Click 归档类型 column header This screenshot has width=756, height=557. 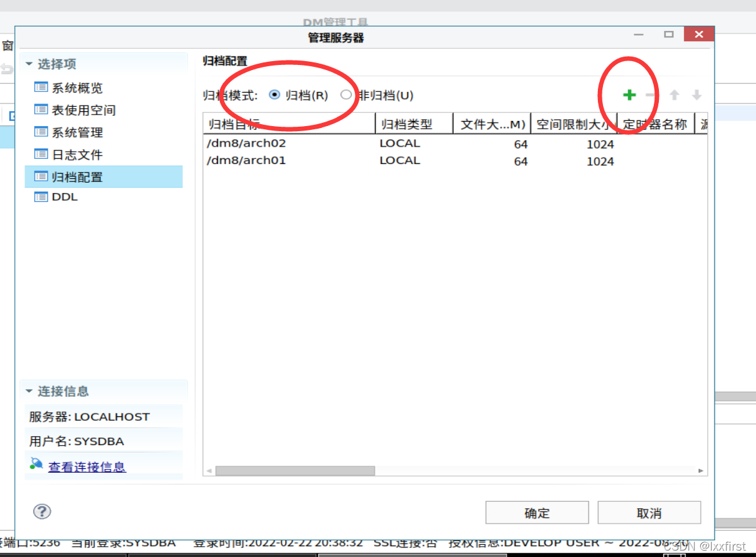tap(414, 124)
